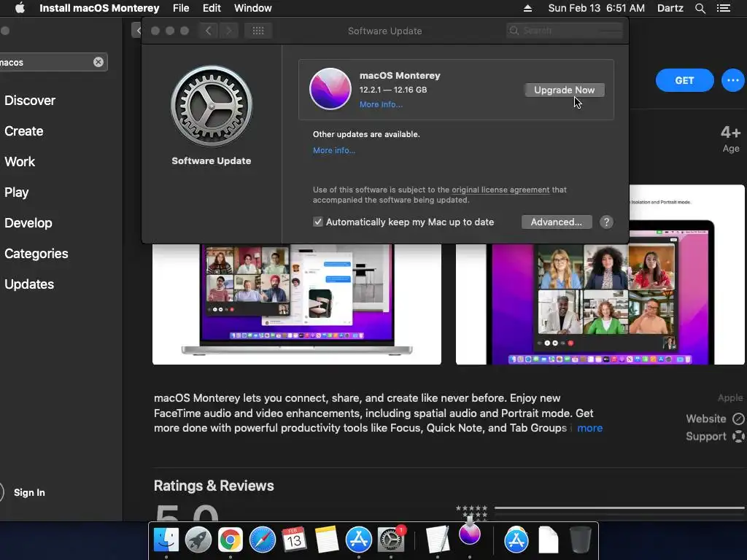Select Work in App Store sidebar
This screenshot has width=747, height=560.
(x=20, y=161)
